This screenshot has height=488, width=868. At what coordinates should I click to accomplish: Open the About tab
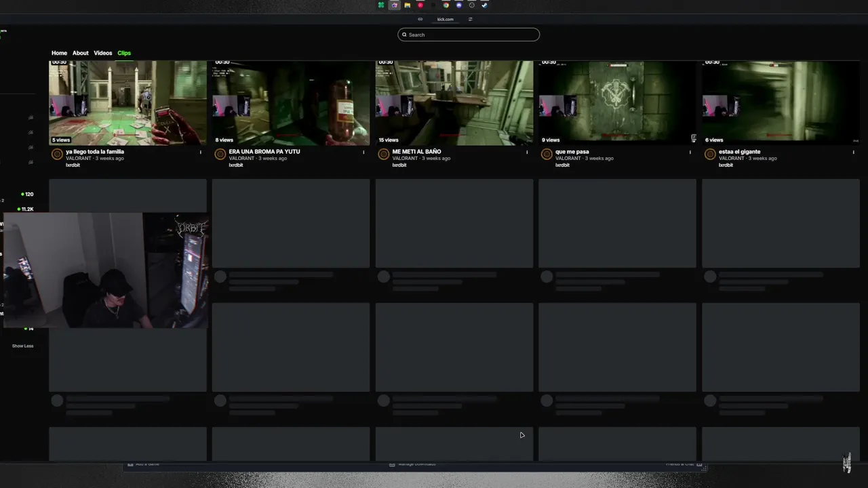[81, 53]
